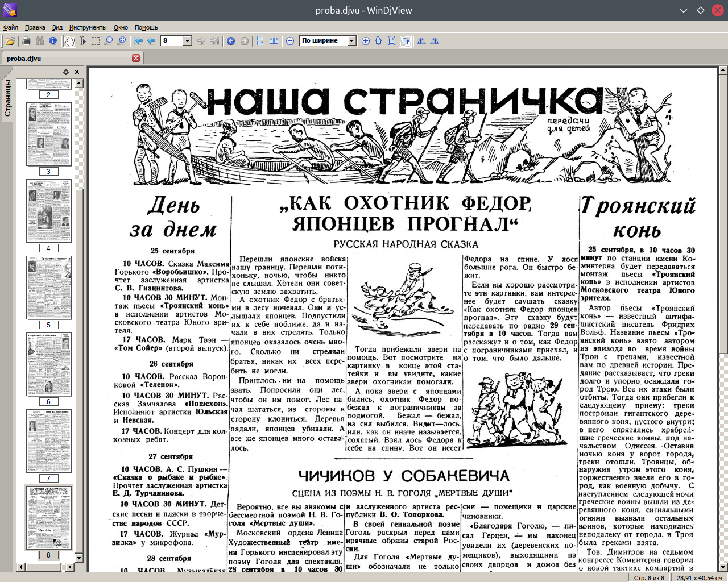728x582 pixels.
Task: Open title bar dropdown chevron
Action: click(684, 10)
